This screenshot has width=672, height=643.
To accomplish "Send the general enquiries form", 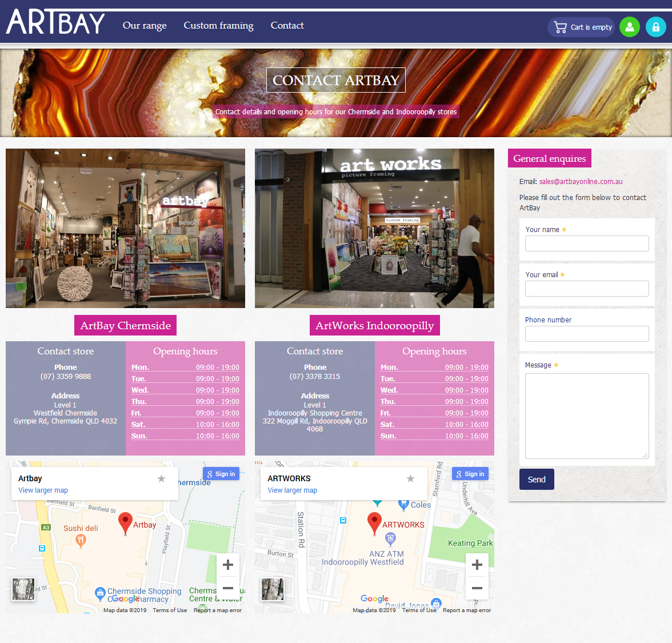I will tap(537, 479).
